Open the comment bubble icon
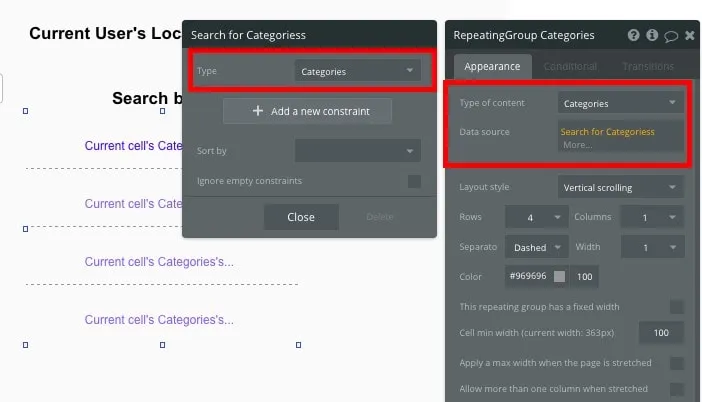This screenshot has height=402, width=702. tap(671, 36)
